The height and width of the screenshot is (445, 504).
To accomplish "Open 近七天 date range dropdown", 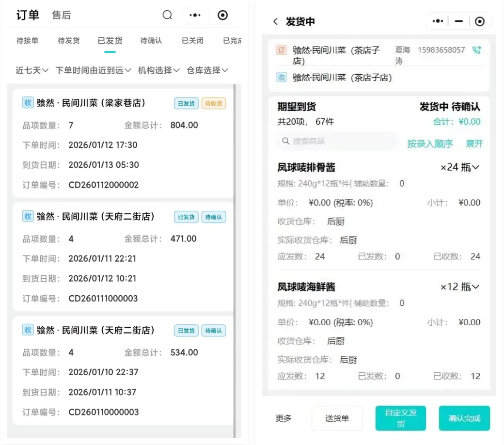I will coord(32,70).
